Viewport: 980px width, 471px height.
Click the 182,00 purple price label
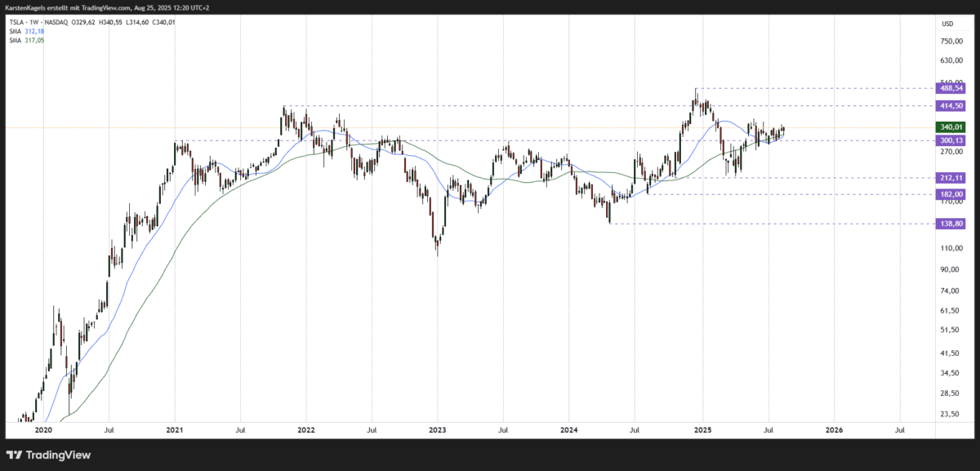pyautogui.click(x=951, y=193)
